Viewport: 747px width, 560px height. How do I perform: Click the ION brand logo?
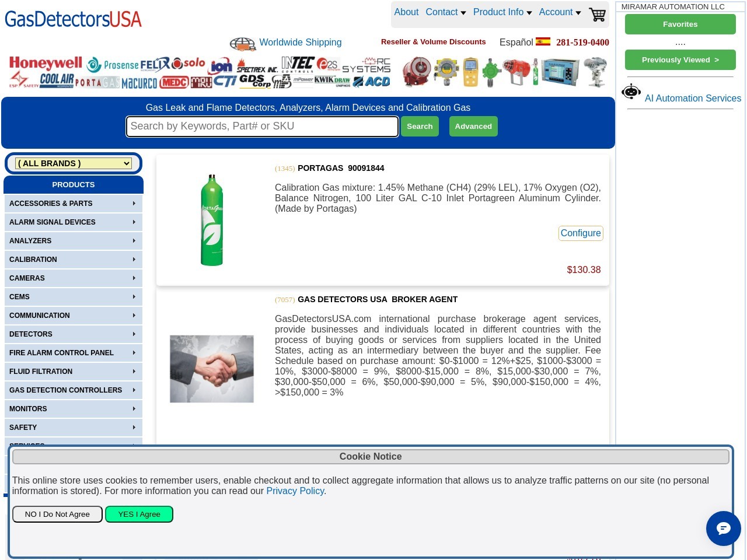pyautogui.click(x=221, y=66)
